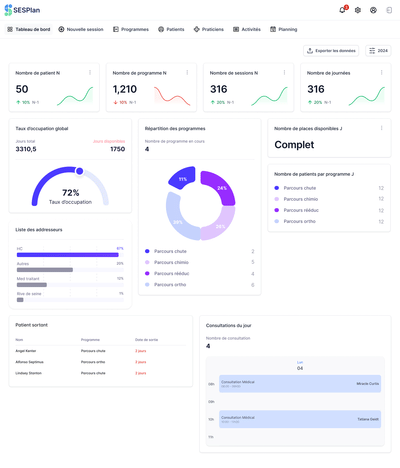Open Nombre de places disponibles card menu
The height and width of the screenshot is (468, 400).
[x=382, y=128]
